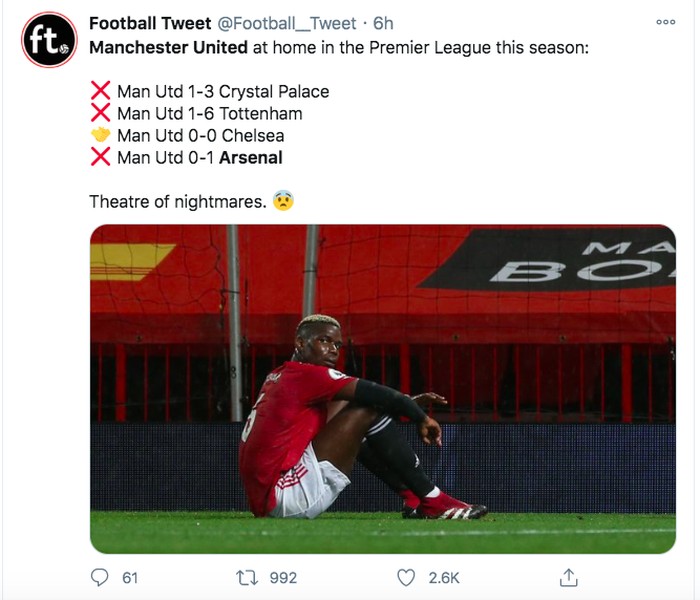Open the share tweet icon
The height and width of the screenshot is (600, 700).
pos(567,577)
